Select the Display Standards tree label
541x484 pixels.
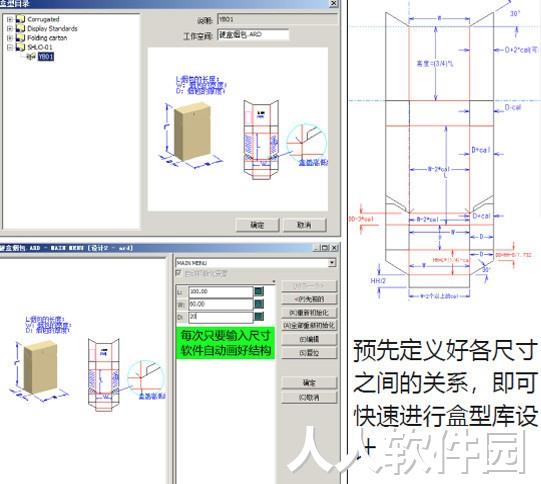tap(52, 29)
